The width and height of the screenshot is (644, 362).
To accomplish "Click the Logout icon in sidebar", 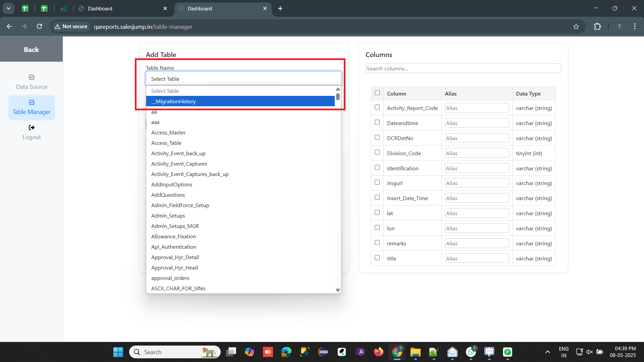I will 32,128.
